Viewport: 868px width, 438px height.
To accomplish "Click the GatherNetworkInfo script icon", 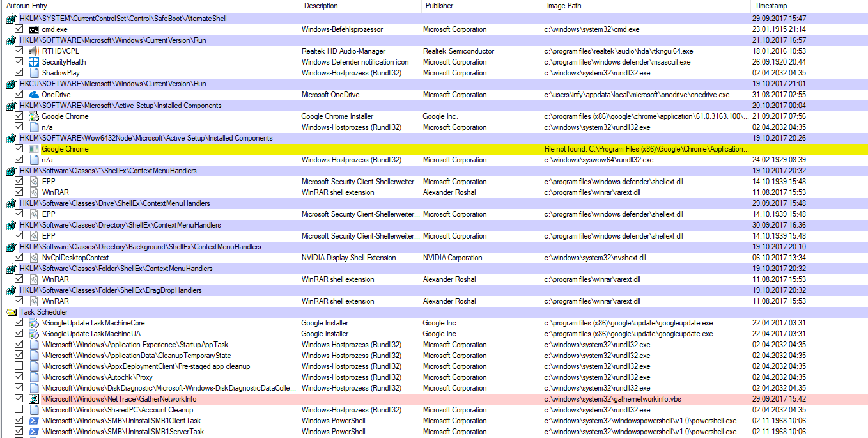I will (34, 399).
